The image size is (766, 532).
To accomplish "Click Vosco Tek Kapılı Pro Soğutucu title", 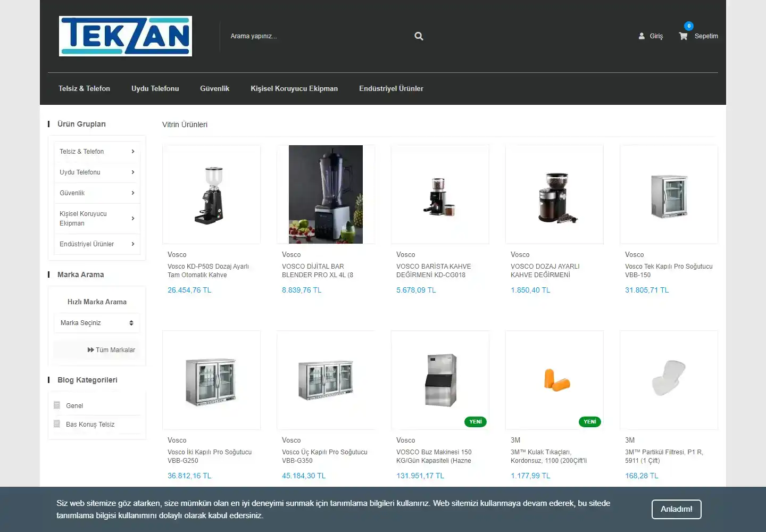I will [x=669, y=271].
